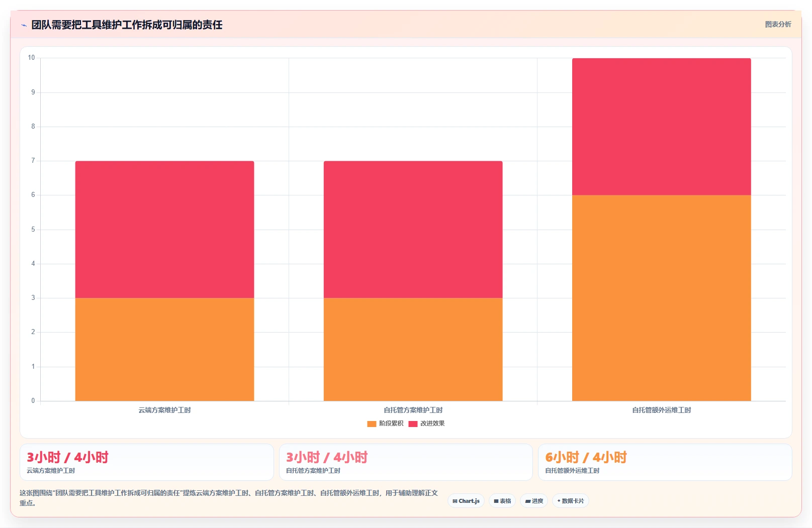812x528 pixels.
Task: Click the description paragraph starting with 这张图围绕
Action: coord(229,498)
